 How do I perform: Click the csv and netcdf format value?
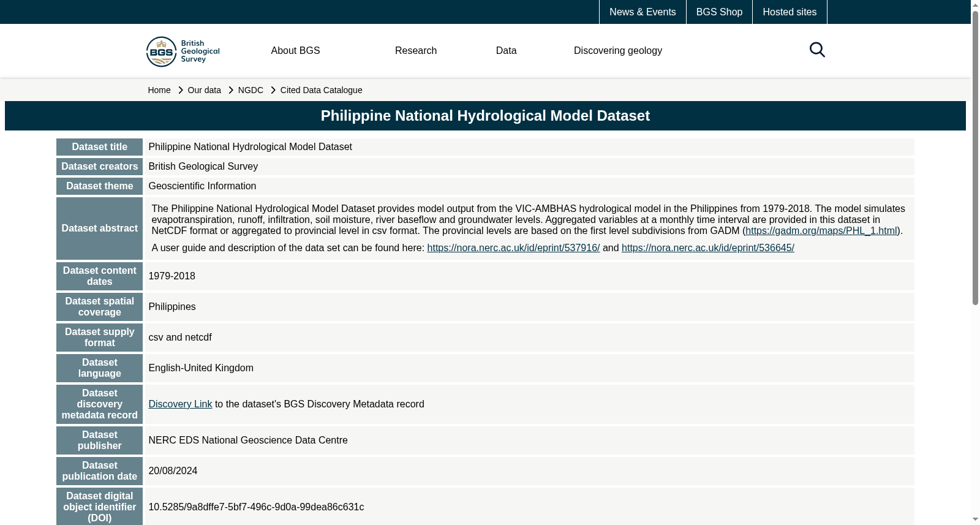[180, 338]
